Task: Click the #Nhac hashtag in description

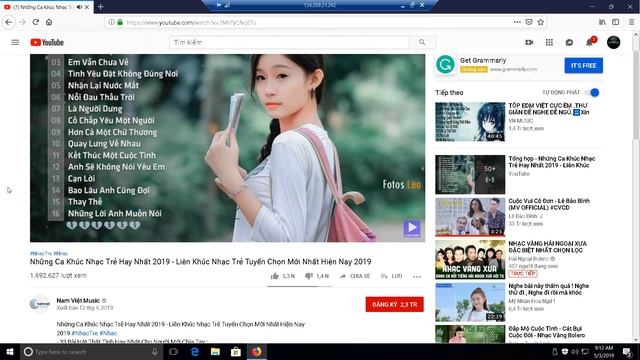Action: pos(108,333)
